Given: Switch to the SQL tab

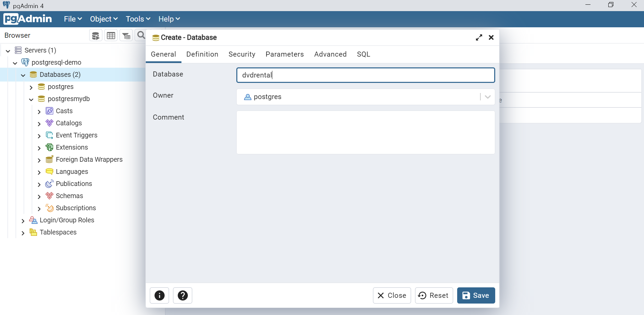Looking at the screenshot, I should click(364, 54).
